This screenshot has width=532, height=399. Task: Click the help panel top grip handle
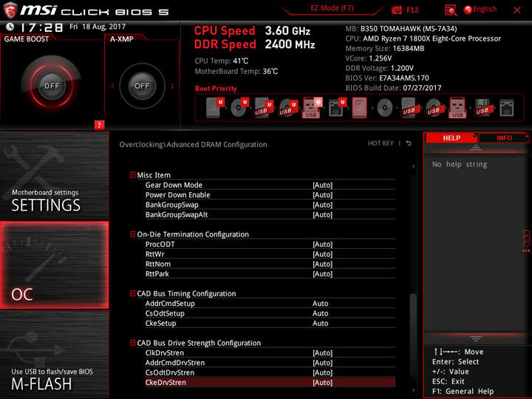tap(476, 148)
